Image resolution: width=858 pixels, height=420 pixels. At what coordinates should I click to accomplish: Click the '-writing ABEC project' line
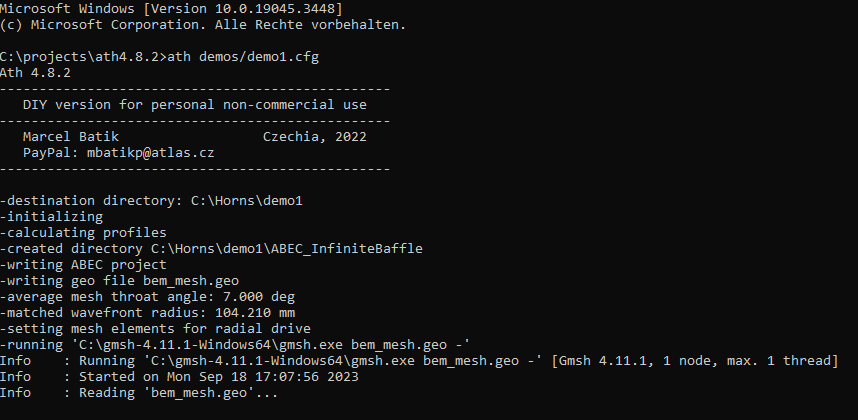point(83,265)
